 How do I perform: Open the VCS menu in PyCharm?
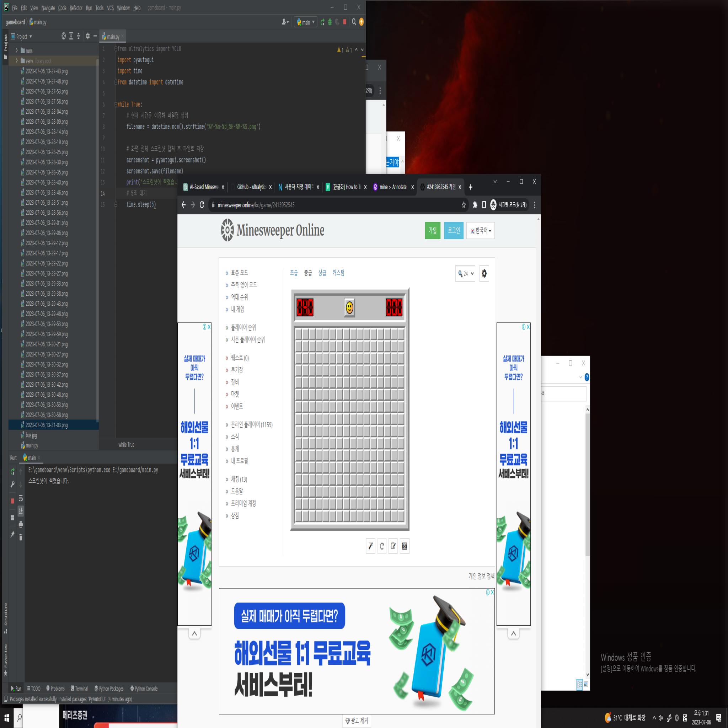point(110,8)
